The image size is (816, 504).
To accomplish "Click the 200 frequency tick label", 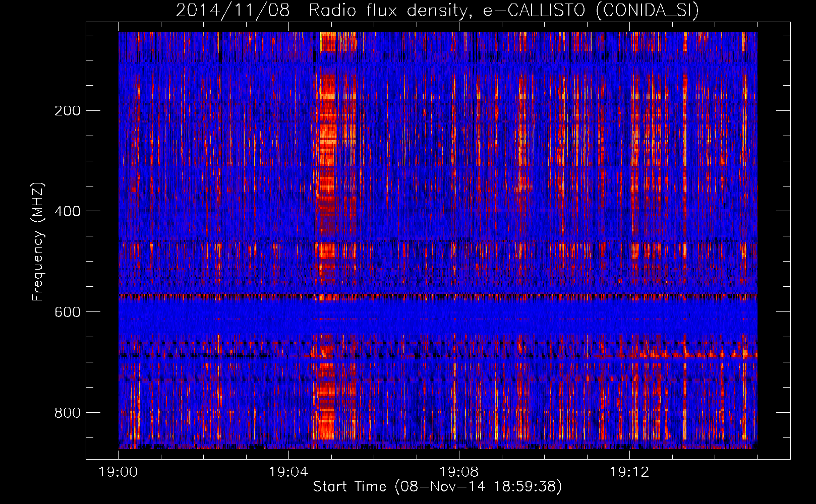I will point(67,111).
